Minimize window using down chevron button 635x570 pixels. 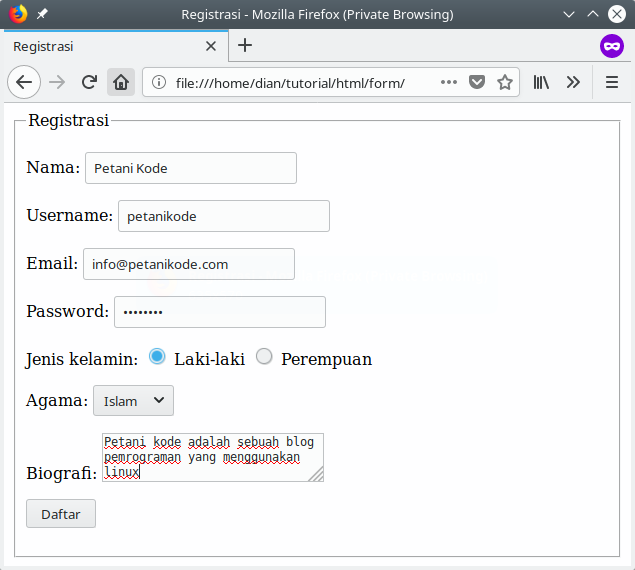pos(569,15)
